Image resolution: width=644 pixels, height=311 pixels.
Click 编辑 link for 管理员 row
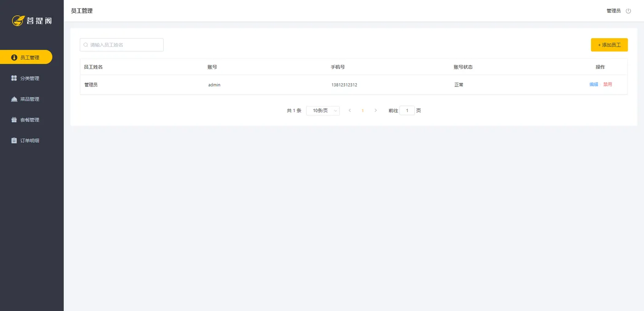point(594,85)
